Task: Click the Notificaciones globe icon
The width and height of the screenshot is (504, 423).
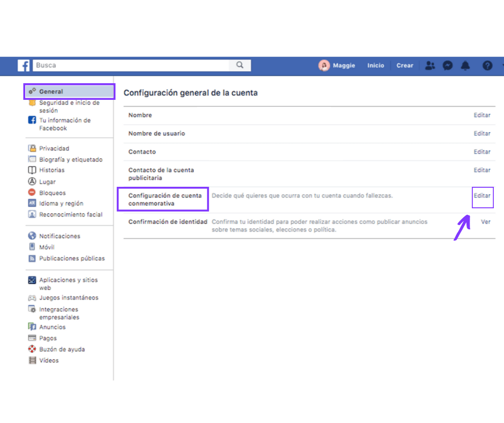Action: (32, 236)
